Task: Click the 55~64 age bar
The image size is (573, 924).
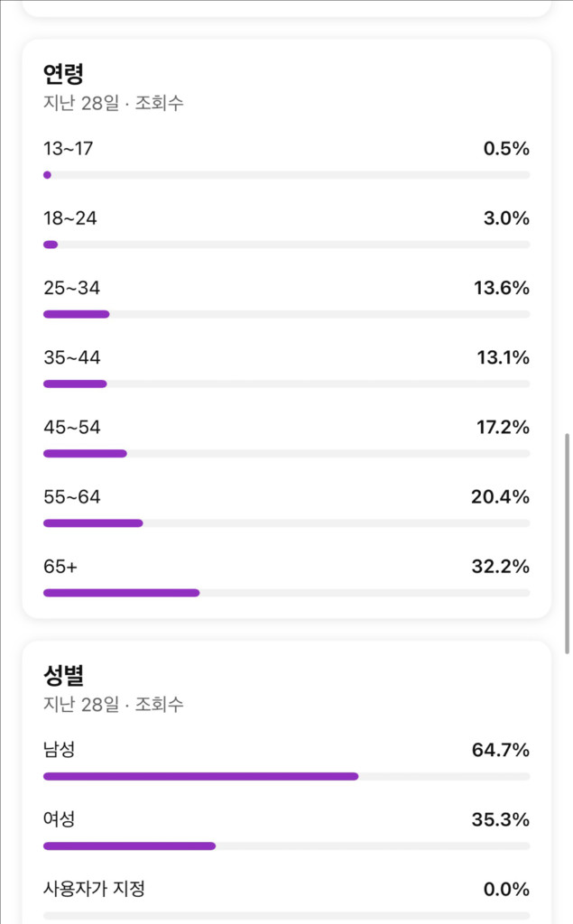Action: 286,522
